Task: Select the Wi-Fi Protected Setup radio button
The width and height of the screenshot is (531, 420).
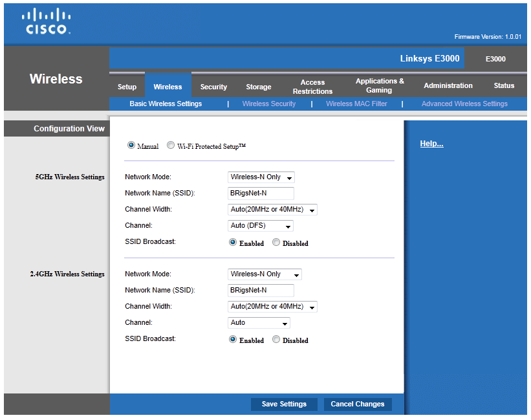Action: (x=171, y=146)
